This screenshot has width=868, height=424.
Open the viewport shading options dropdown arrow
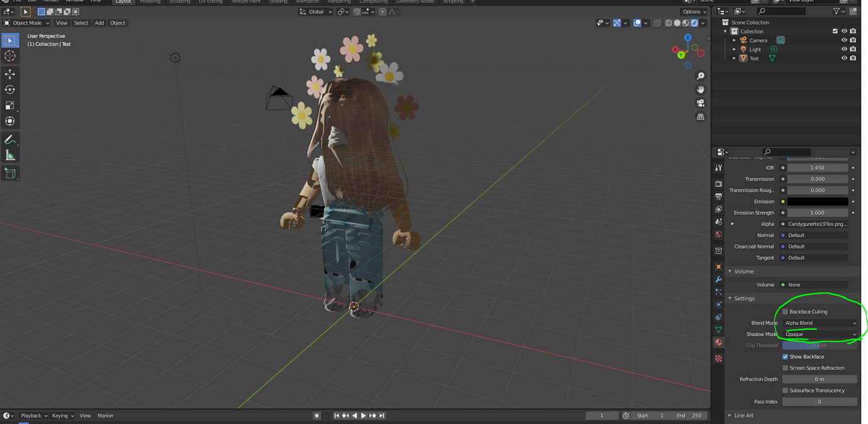(x=703, y=23)
